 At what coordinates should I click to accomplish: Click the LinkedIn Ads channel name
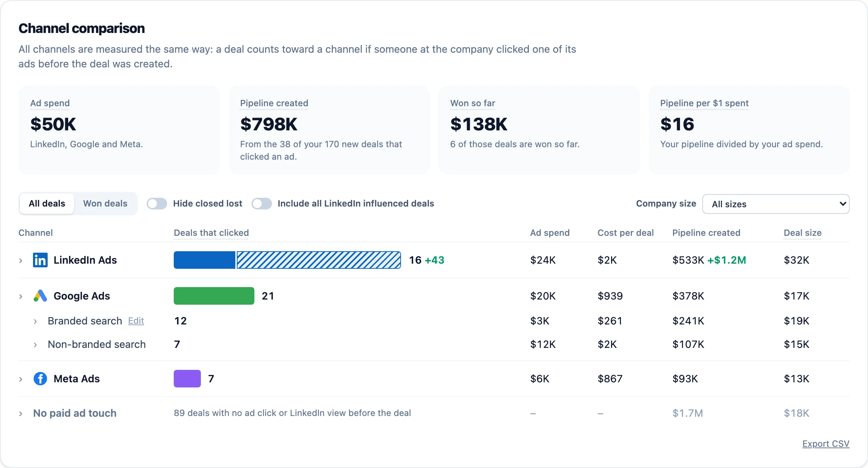(85, 260)
